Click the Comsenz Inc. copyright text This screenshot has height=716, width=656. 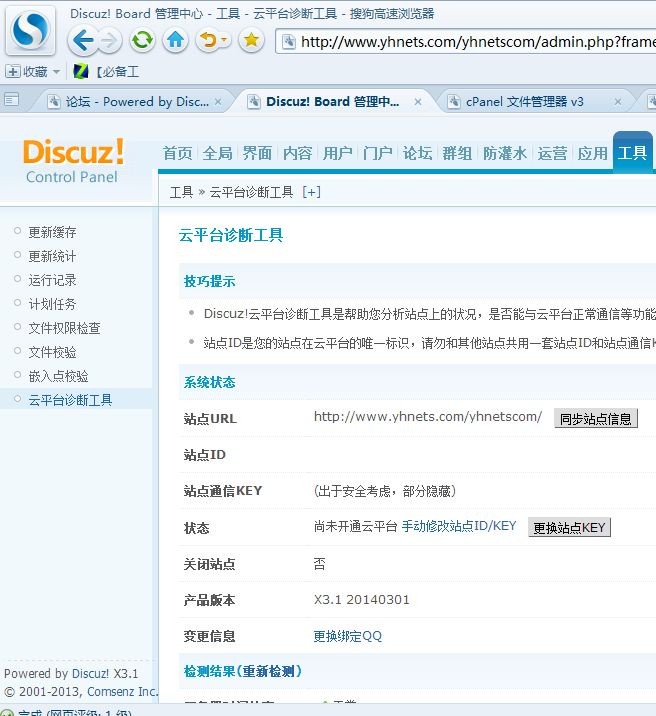pyautogui.click(x=122, y=691)
